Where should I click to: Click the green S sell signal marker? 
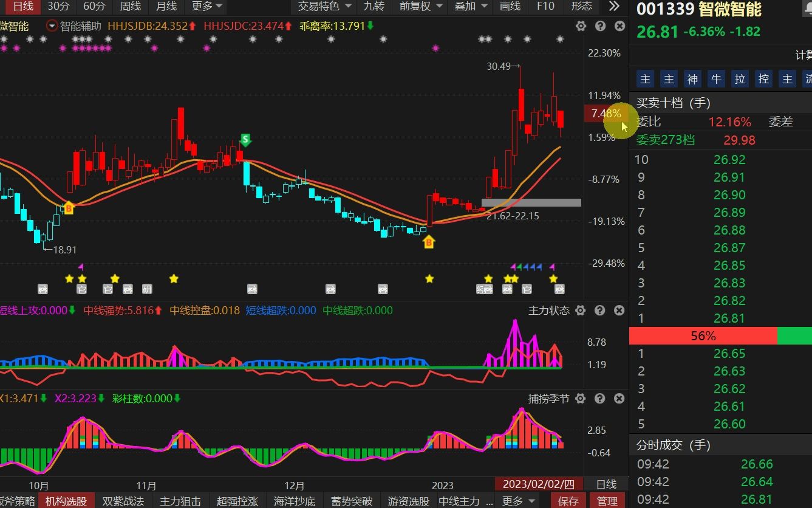(x=245, y=140)
